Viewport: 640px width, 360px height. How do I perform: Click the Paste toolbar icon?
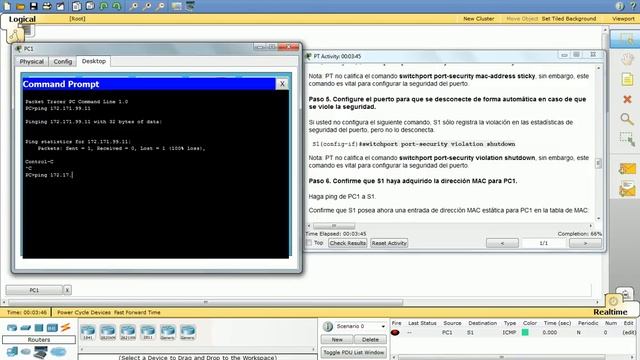(90, 6)
